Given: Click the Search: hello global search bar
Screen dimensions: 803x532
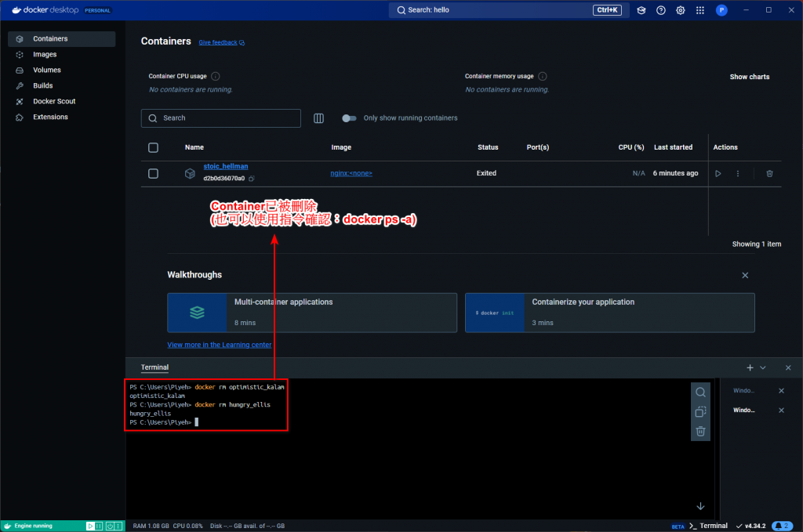Looking at the screenshot, I should click(x=507, y=10).
